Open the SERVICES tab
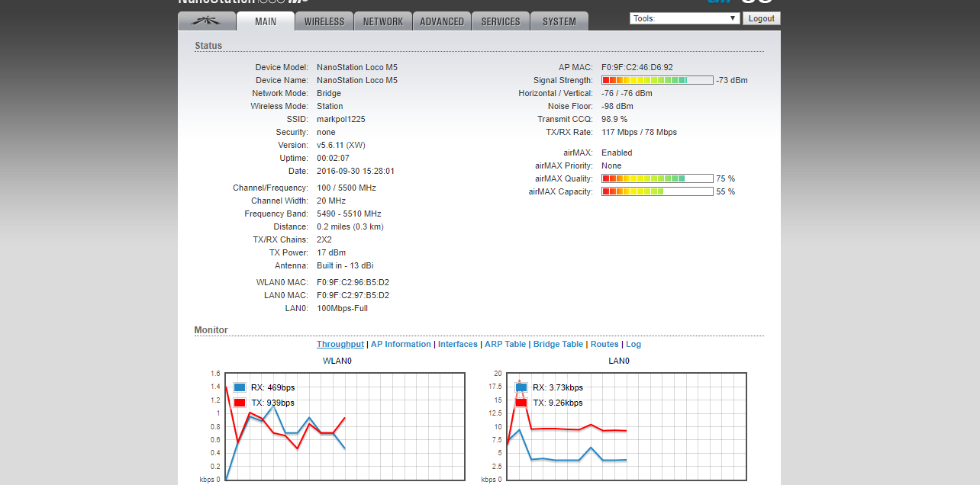The height and width of the screenshot is (485, 980). pos(501,21)
